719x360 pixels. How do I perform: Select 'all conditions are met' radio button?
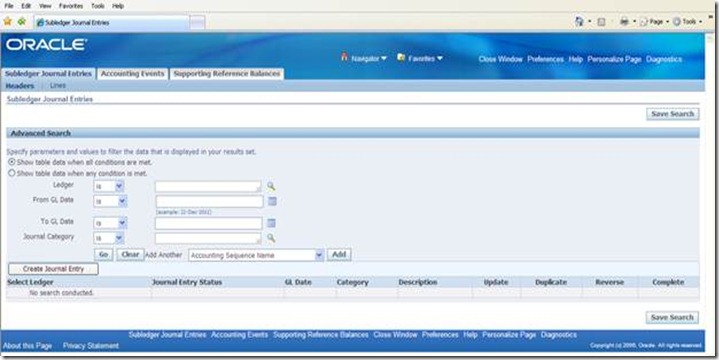(x=12, y=162)
